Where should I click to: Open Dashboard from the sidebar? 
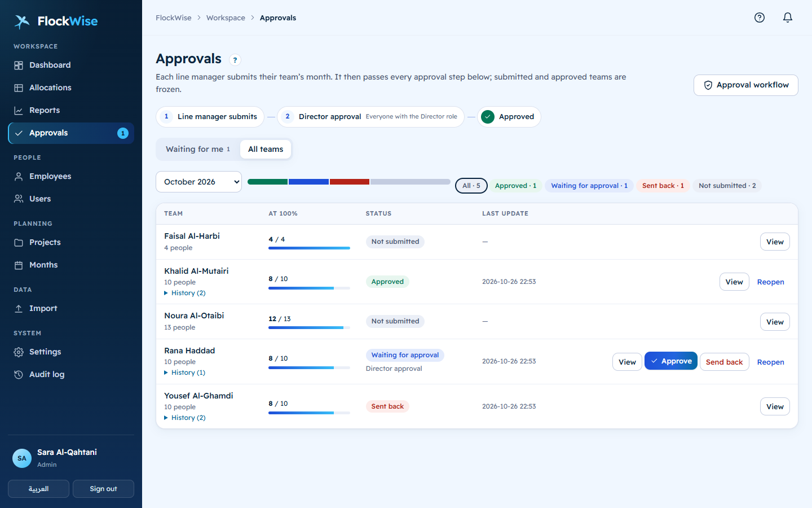tap(71, 65)
